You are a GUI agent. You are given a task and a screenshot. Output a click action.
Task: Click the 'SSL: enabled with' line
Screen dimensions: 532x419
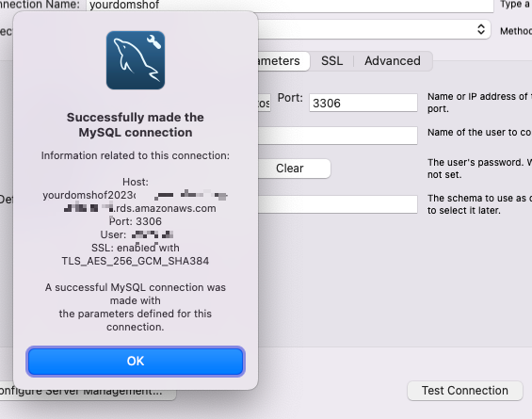click(136, 248)
